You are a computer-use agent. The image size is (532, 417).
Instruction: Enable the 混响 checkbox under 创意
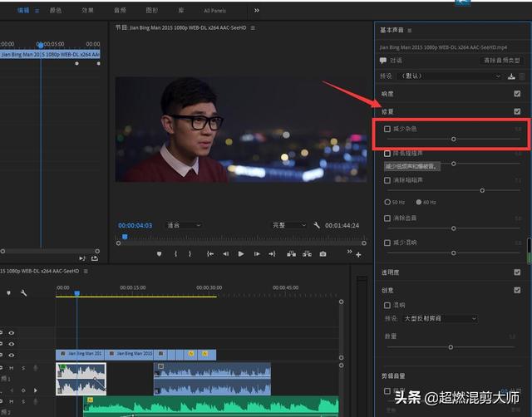click(387, 306)
